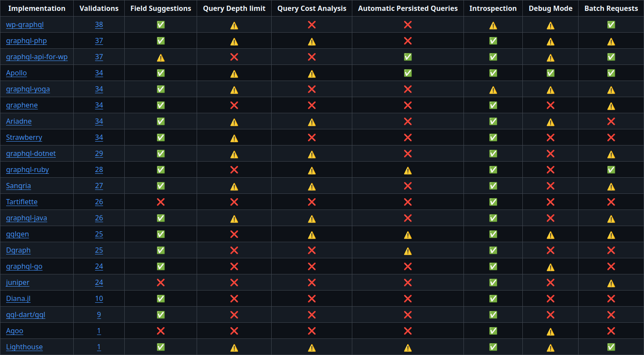Click Debug Mode checkmark for Apollo
Screen dimensions: 644x355
[551, 73]
